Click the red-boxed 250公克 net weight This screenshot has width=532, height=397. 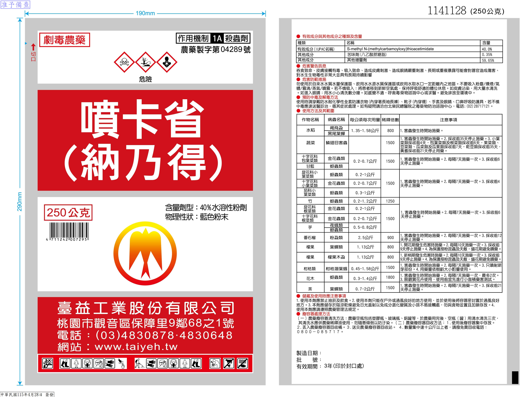pos(68,213)
